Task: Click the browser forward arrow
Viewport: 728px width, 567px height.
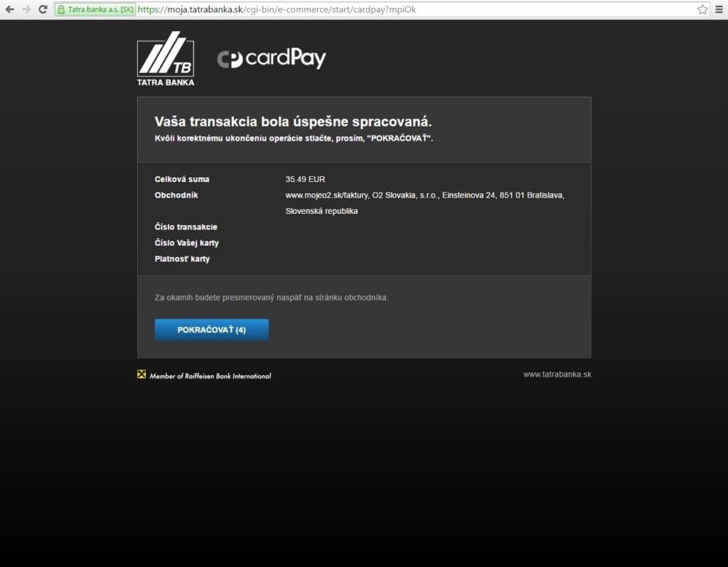Action: (26, 9)
